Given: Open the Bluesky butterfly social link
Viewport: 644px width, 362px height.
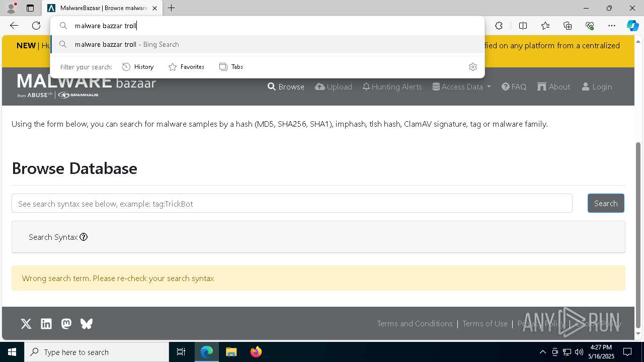Looking at the screenshot, I should point(87,324).
